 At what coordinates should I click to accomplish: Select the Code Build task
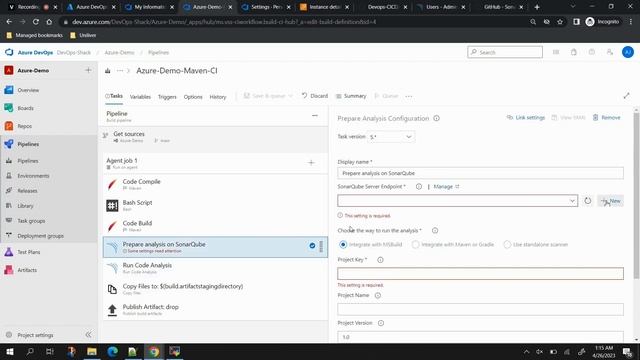point(215,226)
